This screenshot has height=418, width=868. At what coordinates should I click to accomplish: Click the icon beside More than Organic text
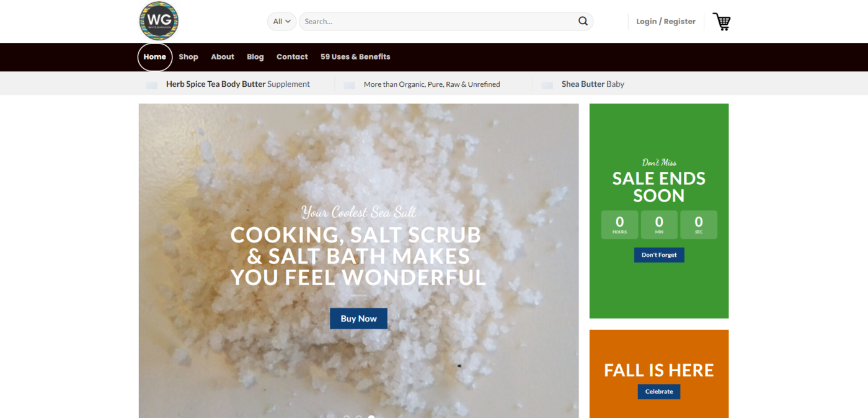pyautogui.click(x=349, y=85)
